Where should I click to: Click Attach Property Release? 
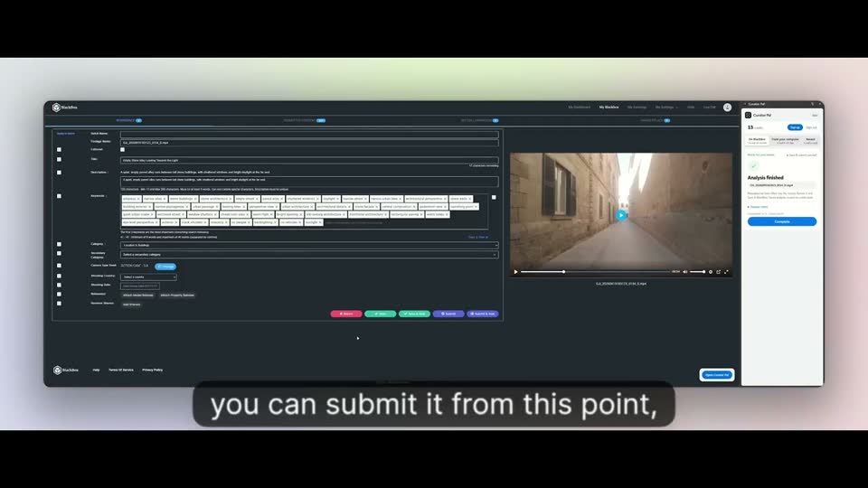point(177,296)
